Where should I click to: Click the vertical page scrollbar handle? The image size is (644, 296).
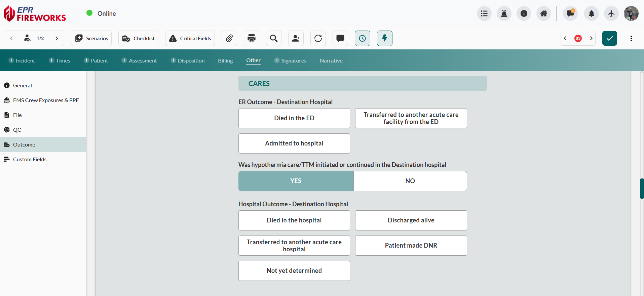pos(641,188)
